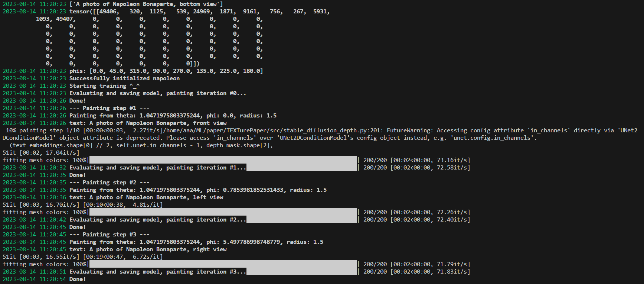Click the fitting mesh colors progress bar at 72.26it/s
Screen dimensions: 644x284
pos(223,212)
